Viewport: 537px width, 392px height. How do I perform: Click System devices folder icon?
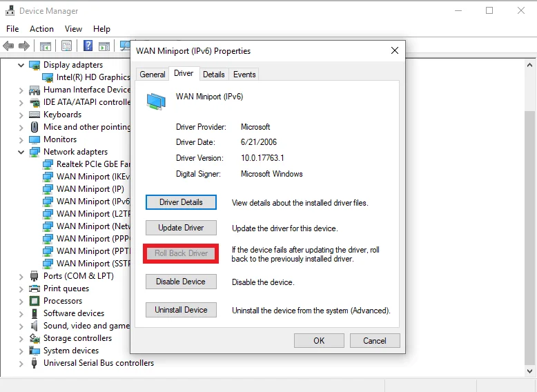[x=35, y=351]
